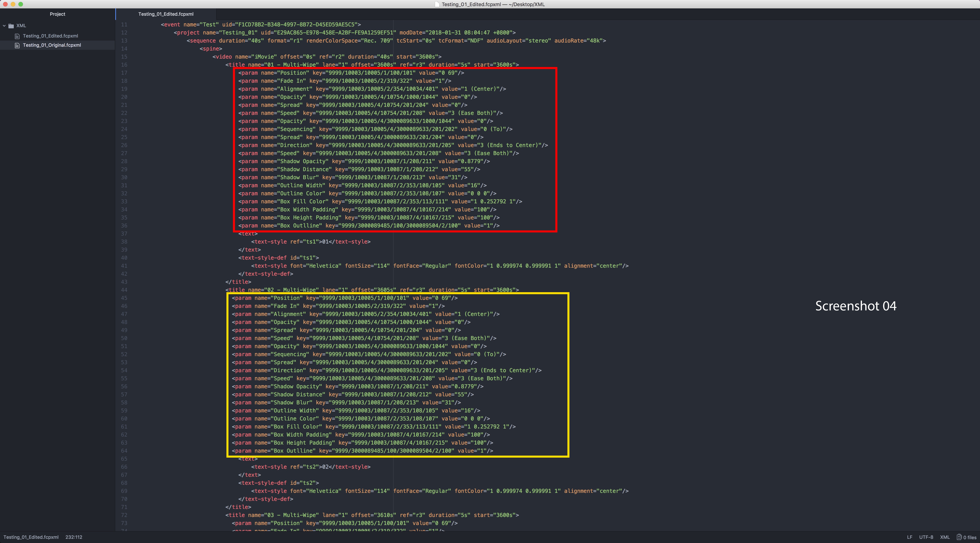The image size is (980, 543).
Task: Collapse the XML folder in the Project sidebar
Action: point(4,25)
